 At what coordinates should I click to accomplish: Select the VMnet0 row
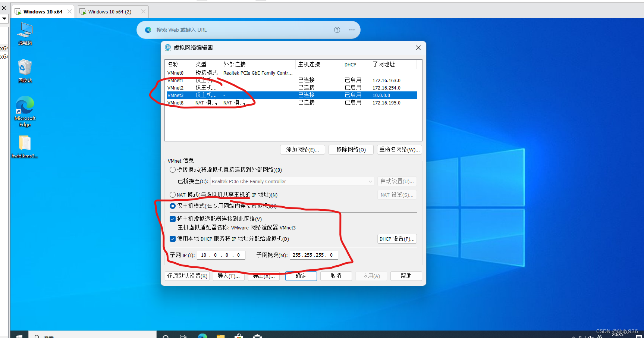(x=292, y=73)
